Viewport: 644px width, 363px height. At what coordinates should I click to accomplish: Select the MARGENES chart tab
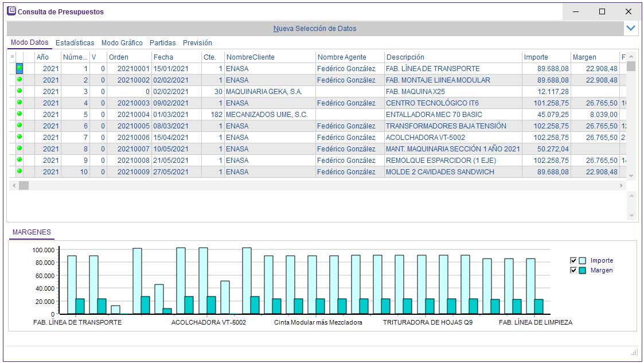pyautogui.click(x=32, y=232)
